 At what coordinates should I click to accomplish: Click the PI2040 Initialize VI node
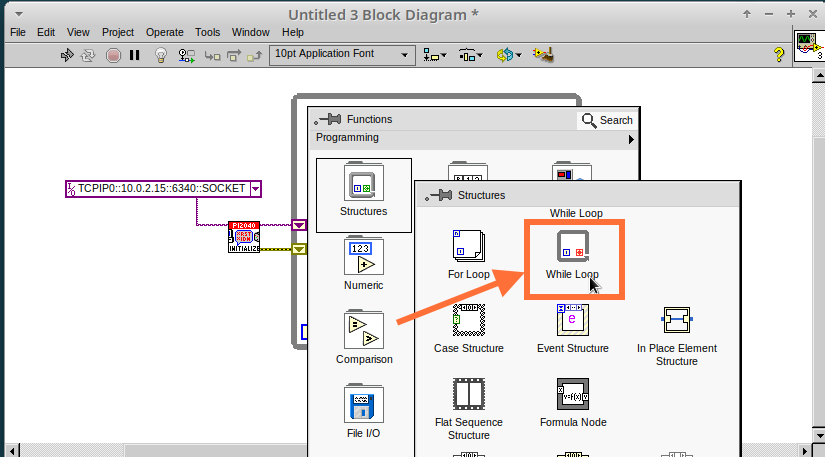point(244,237)
